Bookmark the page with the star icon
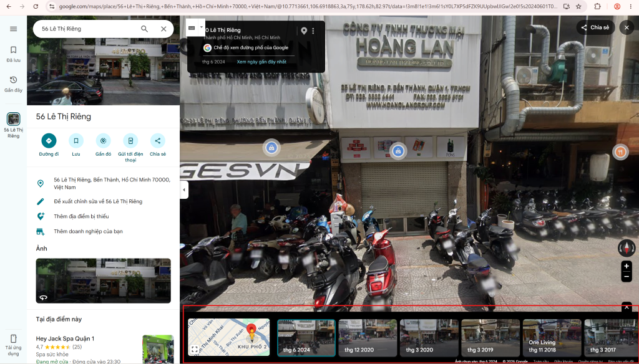The width and height of the screenshot is (639, 364). [578, 6]
